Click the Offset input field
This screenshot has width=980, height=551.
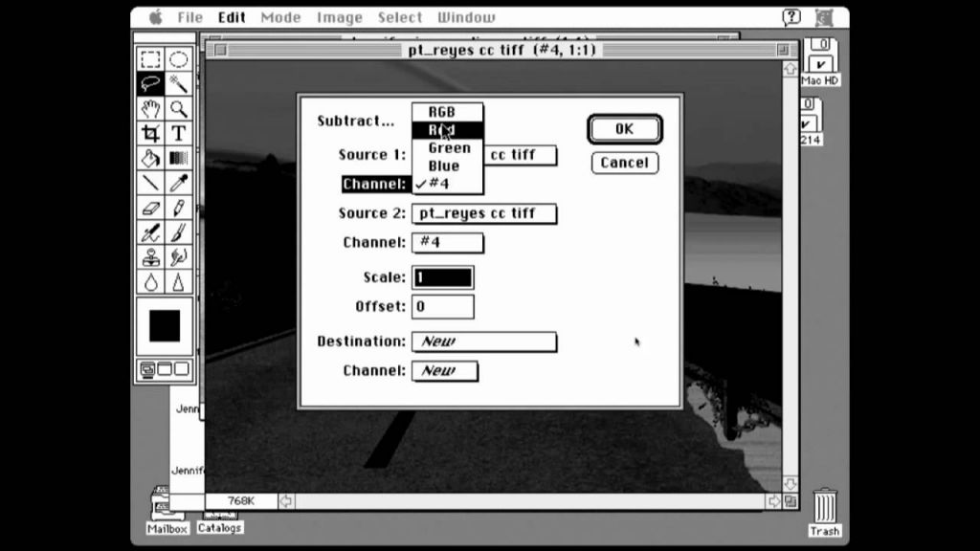point(442,307)
